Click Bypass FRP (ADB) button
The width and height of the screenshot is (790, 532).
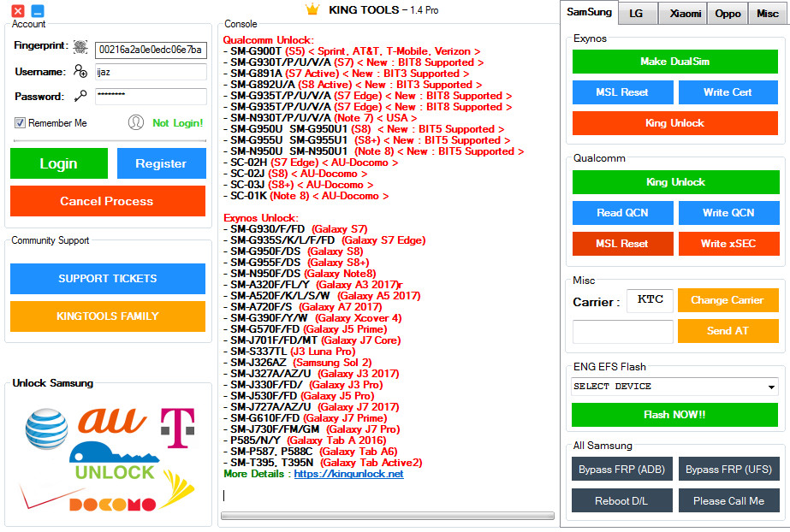tap(622, 469)
